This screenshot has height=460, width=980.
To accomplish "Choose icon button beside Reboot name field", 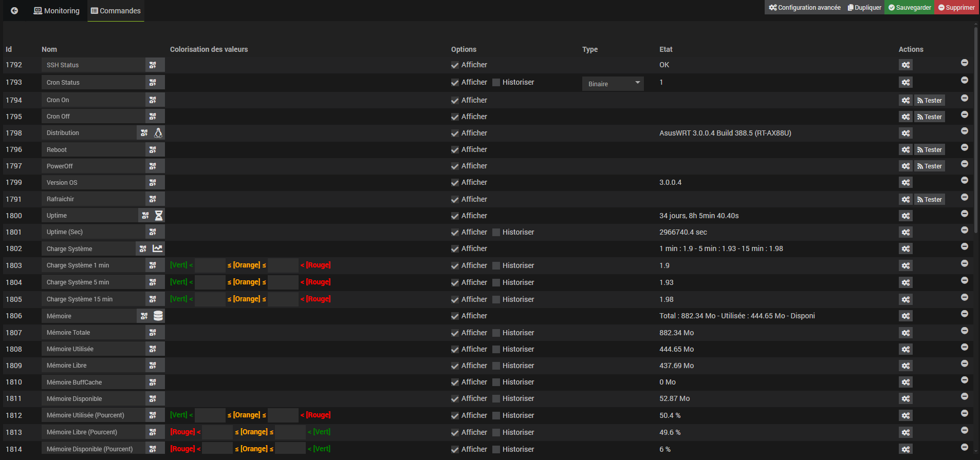I will point(153,150).
